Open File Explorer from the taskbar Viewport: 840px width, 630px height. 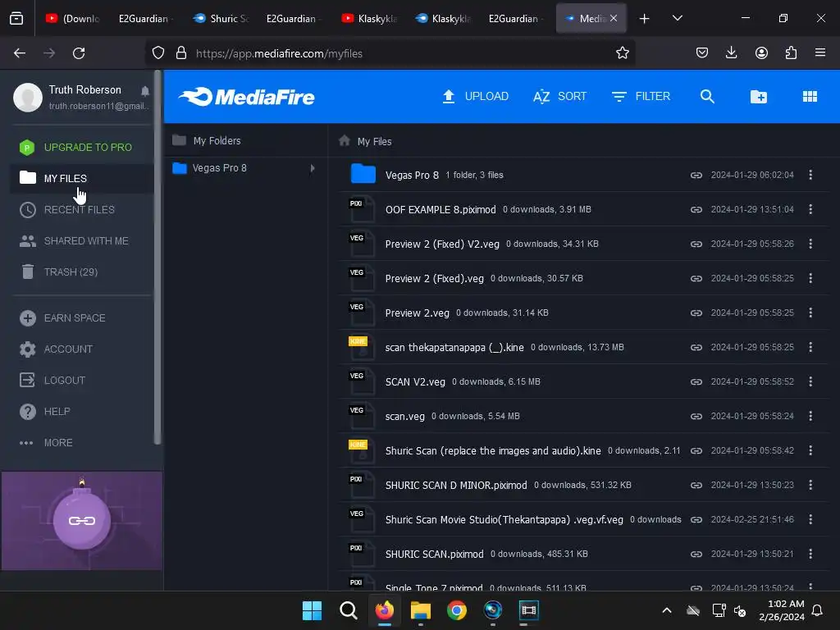coord(421,610)
